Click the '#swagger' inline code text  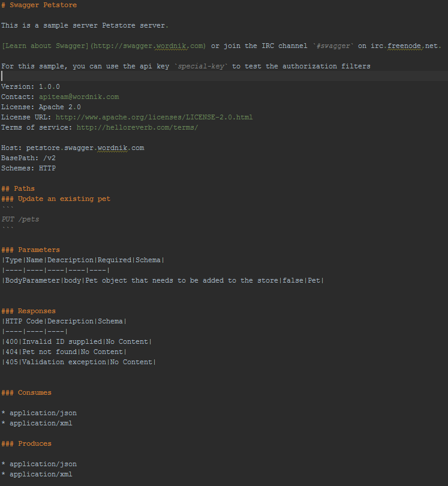pos(333,46)
